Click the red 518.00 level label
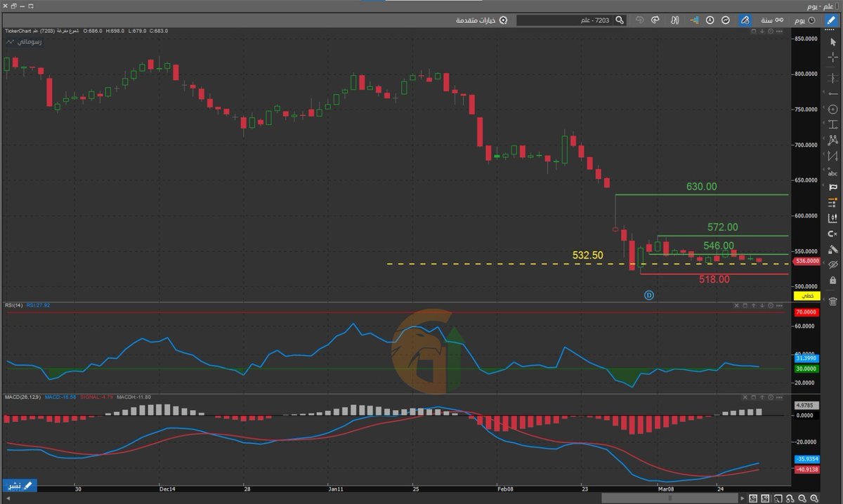Screen dimensions: 843x504 point(714,279)
